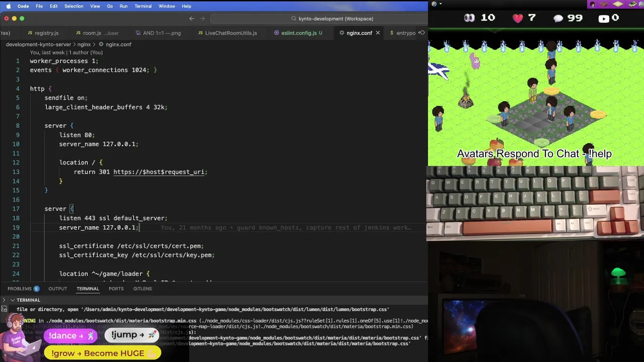Viewport: 644px width, 362px height.
Task: Open the File menu
Action: tap(39, 6)
